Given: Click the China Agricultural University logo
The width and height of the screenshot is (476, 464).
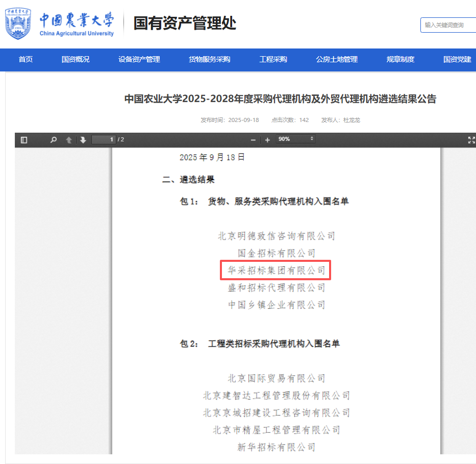Looking at the screenshot, I should 60,24.
